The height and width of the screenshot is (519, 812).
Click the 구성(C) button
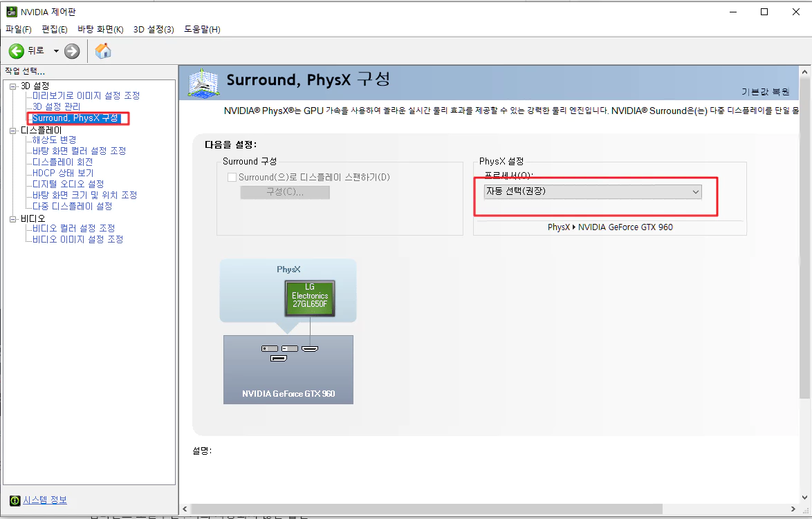pyautogui.click(x=284, y=192)
